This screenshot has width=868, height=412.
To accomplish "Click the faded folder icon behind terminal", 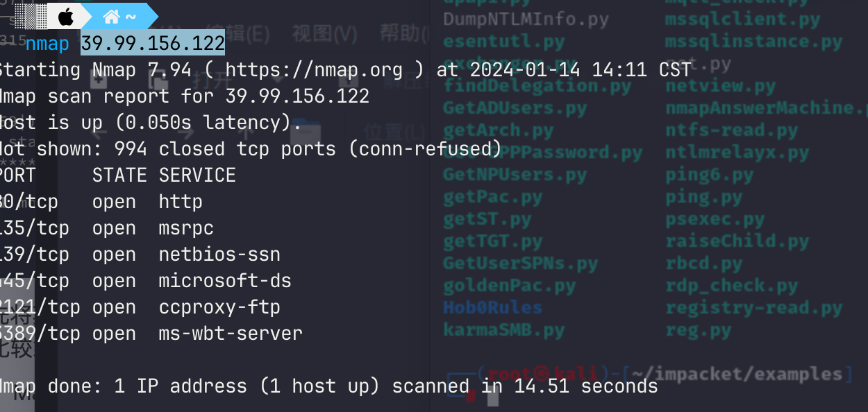I will coord(307,129).
